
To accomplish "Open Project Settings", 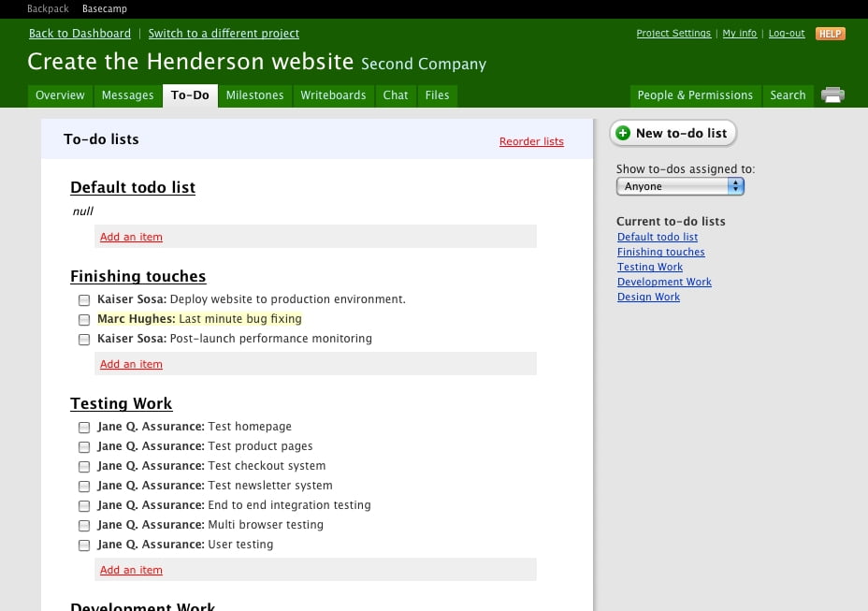I will [x=673, y=34].
